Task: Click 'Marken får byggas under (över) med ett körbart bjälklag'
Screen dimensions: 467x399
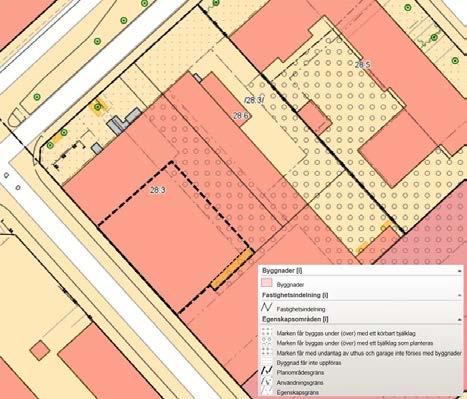Action: point(346,333)
